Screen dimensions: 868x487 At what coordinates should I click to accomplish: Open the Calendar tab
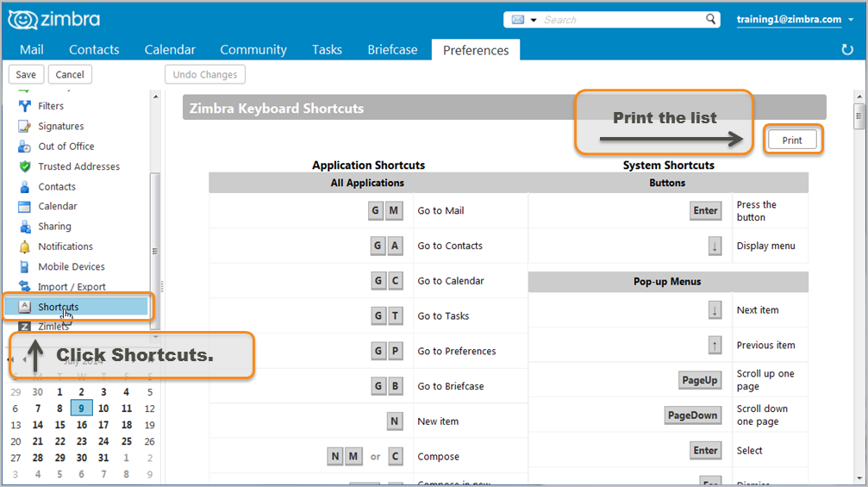pyautogui.click(x=170, y=50)
